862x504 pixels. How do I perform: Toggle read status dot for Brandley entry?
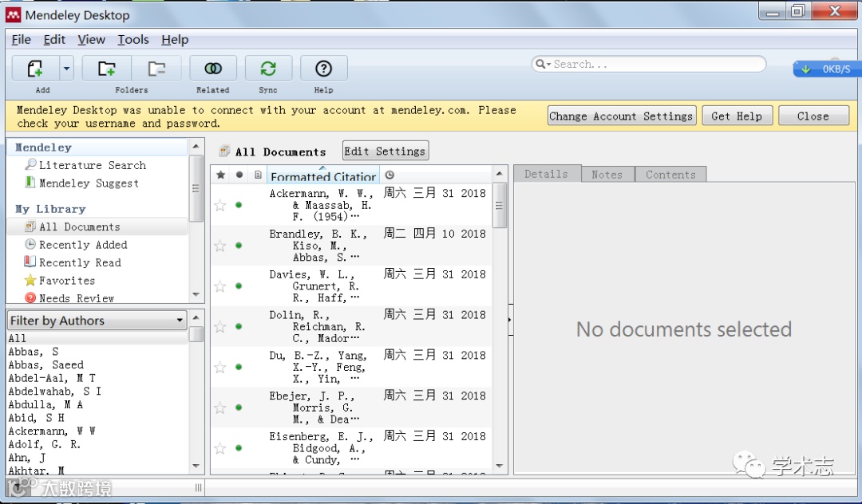pos(239,246)
